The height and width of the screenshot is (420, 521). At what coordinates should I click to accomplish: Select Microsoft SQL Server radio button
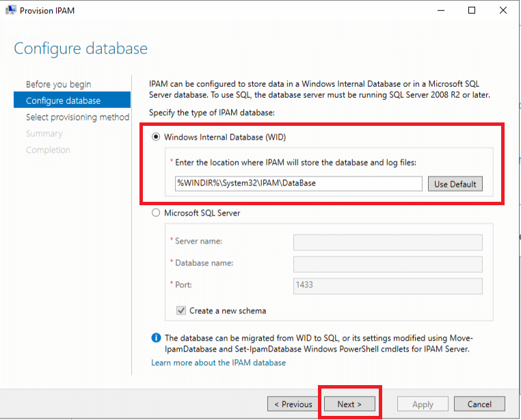click(156, 213)
